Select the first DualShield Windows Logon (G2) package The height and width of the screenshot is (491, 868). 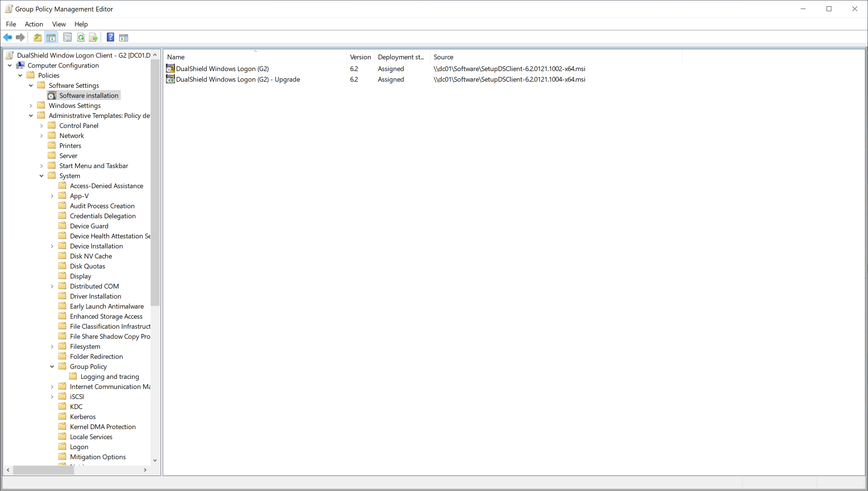coord(222,69)
